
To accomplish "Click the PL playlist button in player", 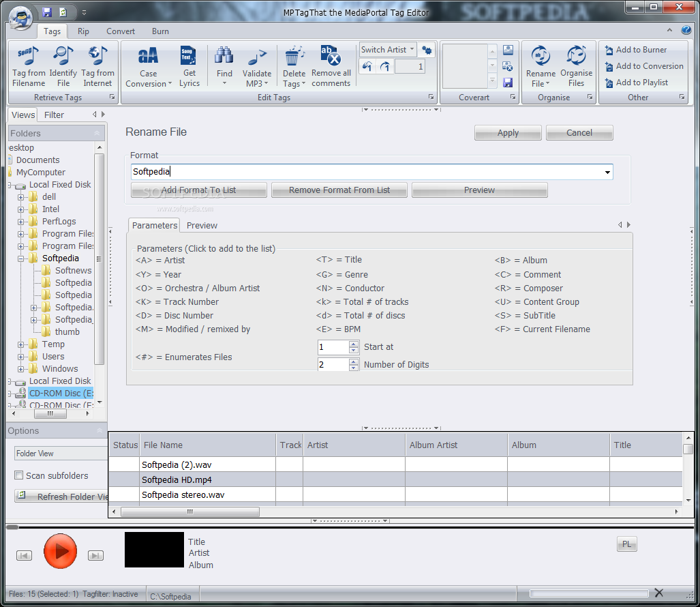I will pos(627,544).
